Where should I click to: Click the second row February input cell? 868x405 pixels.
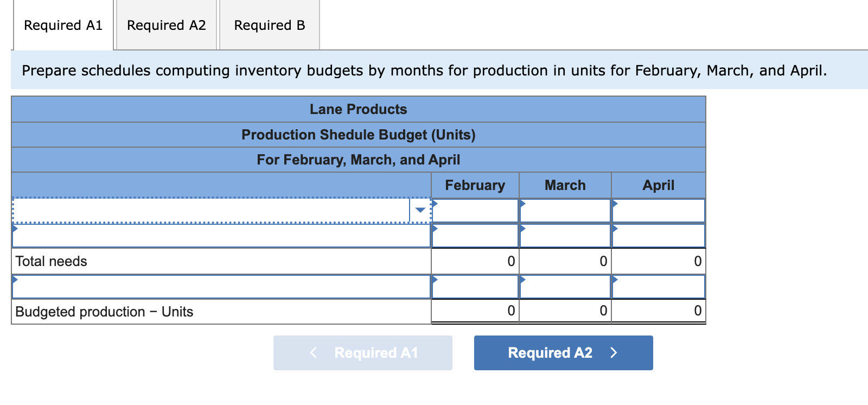[x=475, y=236]
